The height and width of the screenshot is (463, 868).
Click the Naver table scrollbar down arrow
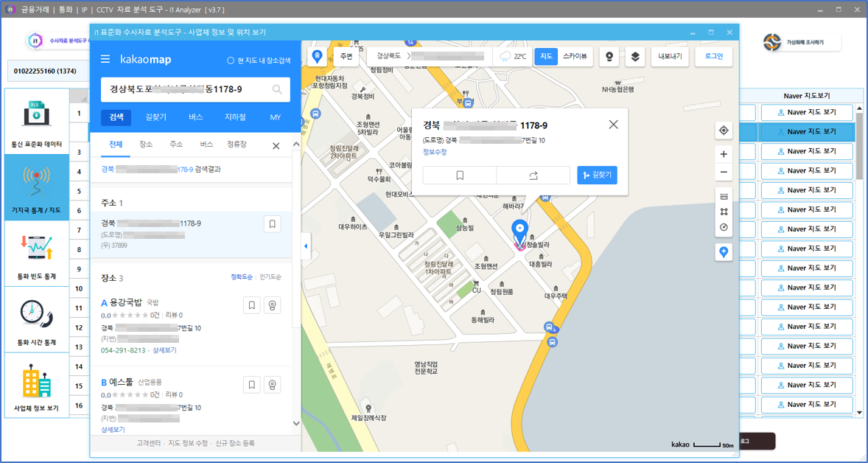coord(859,413)
